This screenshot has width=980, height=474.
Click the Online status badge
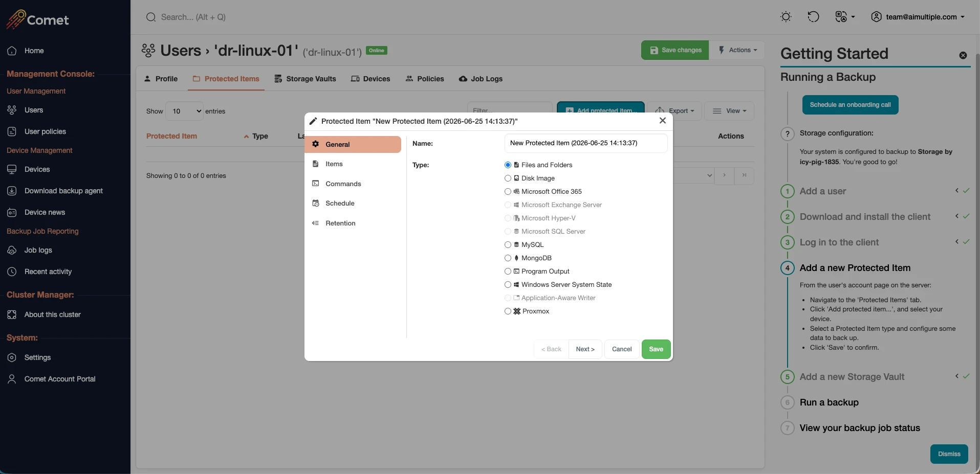tap(377, 51)
